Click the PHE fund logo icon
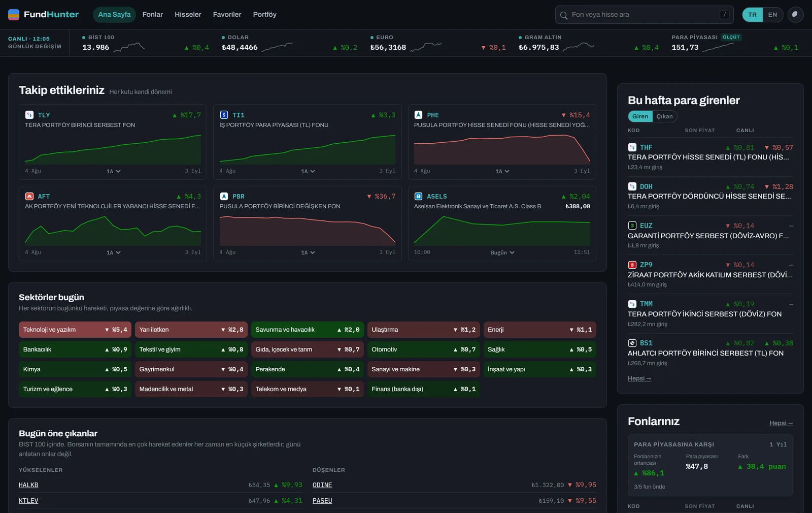 click(x=418, y=115)
